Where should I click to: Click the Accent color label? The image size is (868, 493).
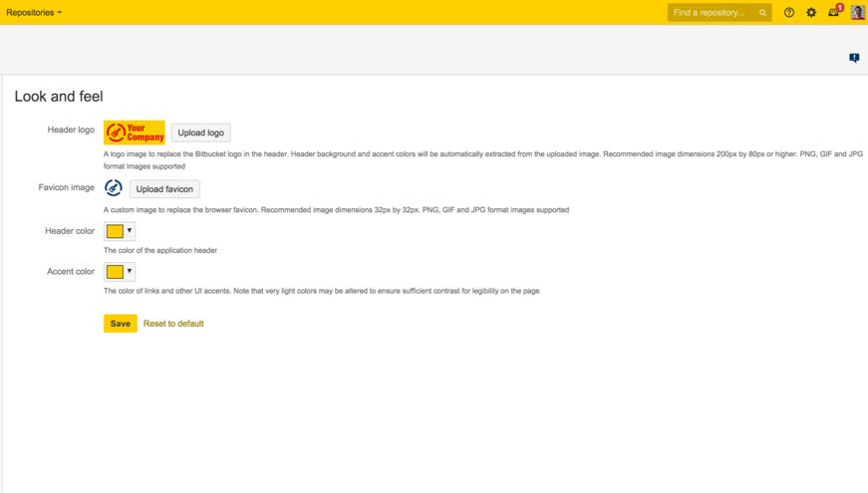pos(71,271)
